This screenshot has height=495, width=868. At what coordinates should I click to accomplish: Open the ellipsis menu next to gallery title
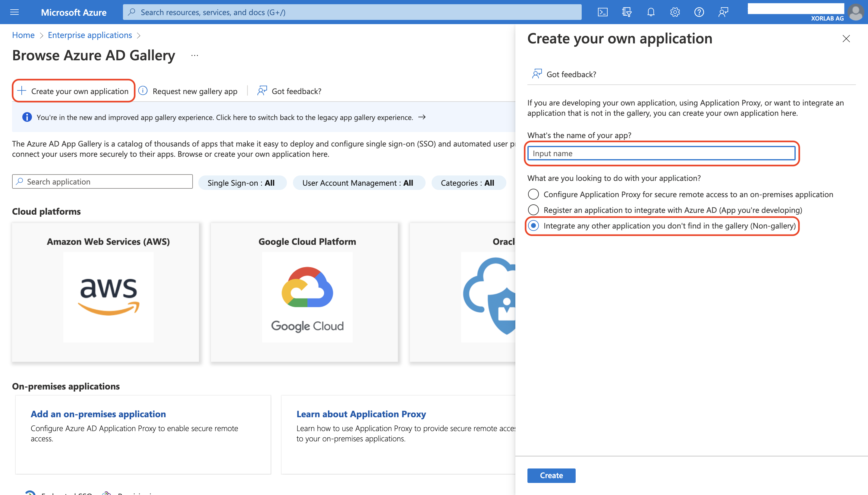[x=194, y=55]
